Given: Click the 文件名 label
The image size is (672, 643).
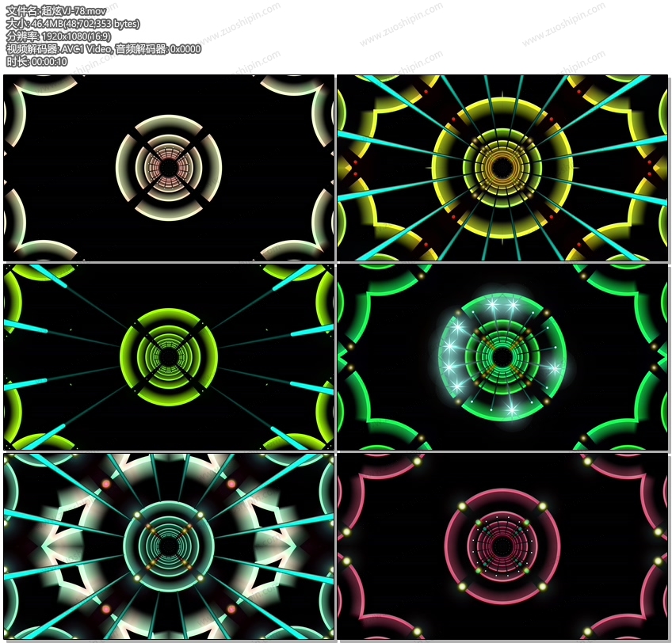Looking at the screenshot, I should [x=20, y=11].
